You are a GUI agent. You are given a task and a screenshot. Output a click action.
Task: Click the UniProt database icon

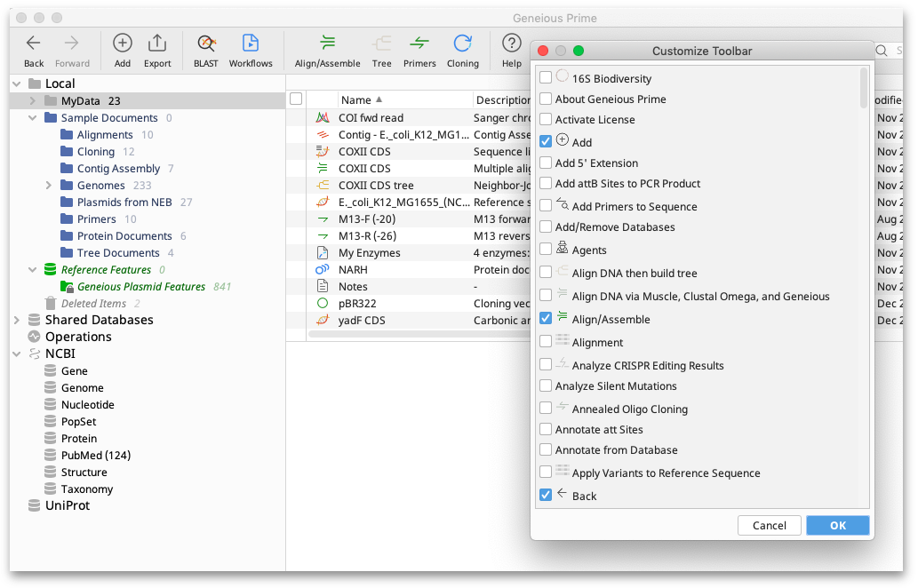(x=34, y=506)
